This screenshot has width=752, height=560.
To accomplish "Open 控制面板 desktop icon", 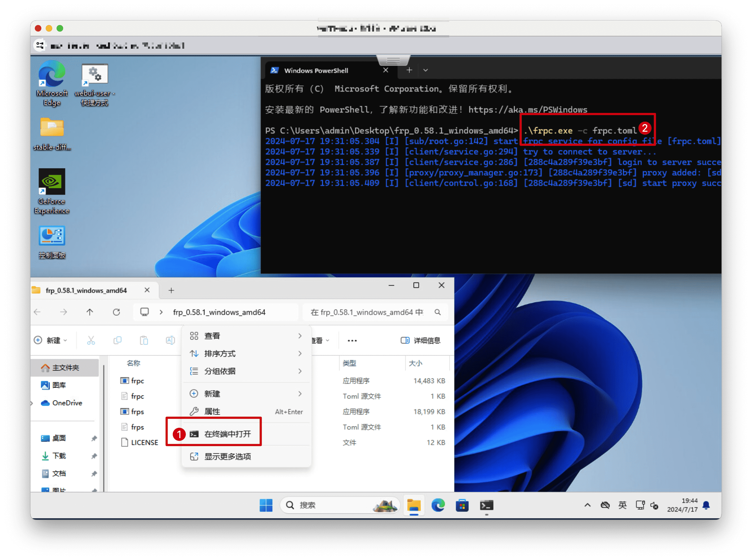I will 52,243.
